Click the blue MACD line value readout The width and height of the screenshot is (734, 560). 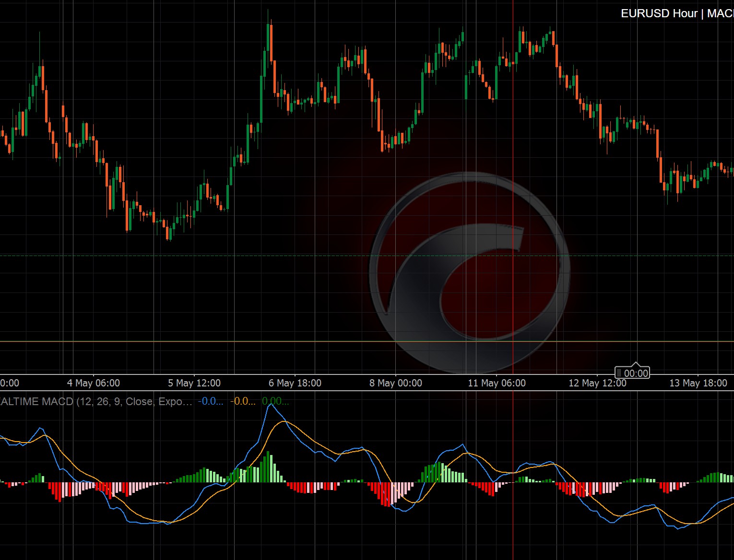pyautogui.click(x=211, y=401)
